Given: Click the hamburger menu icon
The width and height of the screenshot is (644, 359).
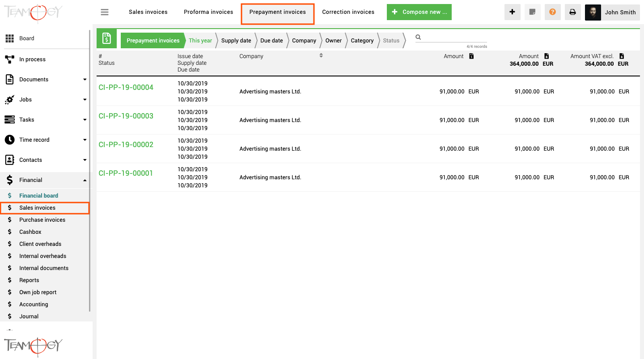Looking at the screenshot, I should pyautogui.click(x=105, y=12).
